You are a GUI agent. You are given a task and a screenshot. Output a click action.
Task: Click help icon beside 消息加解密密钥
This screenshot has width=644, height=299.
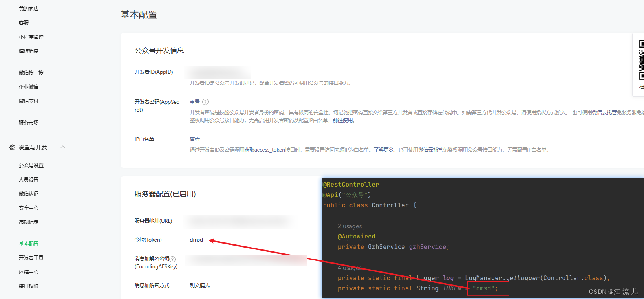tap(172, 259)
